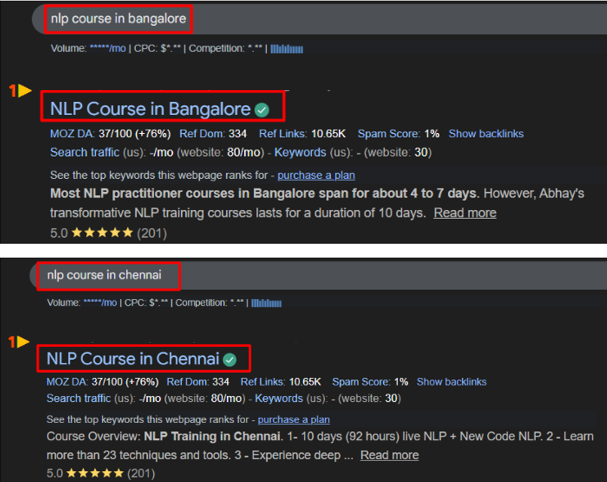607x482 pixels.
Task: Show backlinks for the Chennai result
Action: point(451,382)
